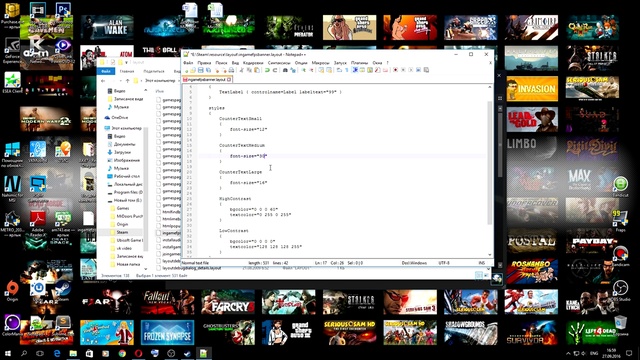
Task: Undo the last edit with the green arrow icon
Action: click(x=267, y=70)
